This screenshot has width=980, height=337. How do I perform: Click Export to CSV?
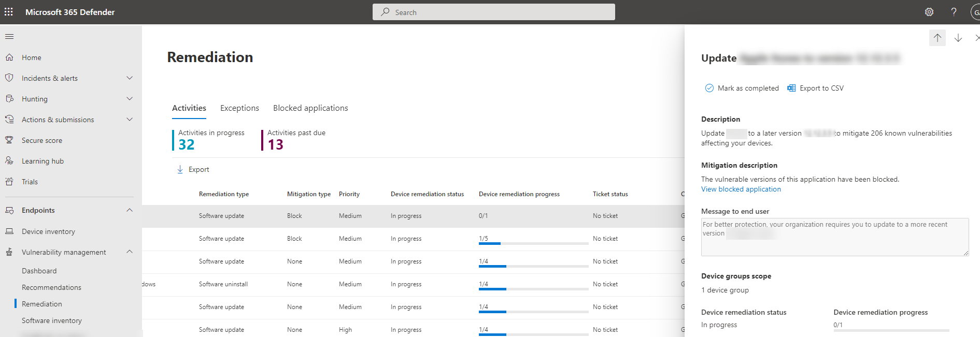pos(816,88)
